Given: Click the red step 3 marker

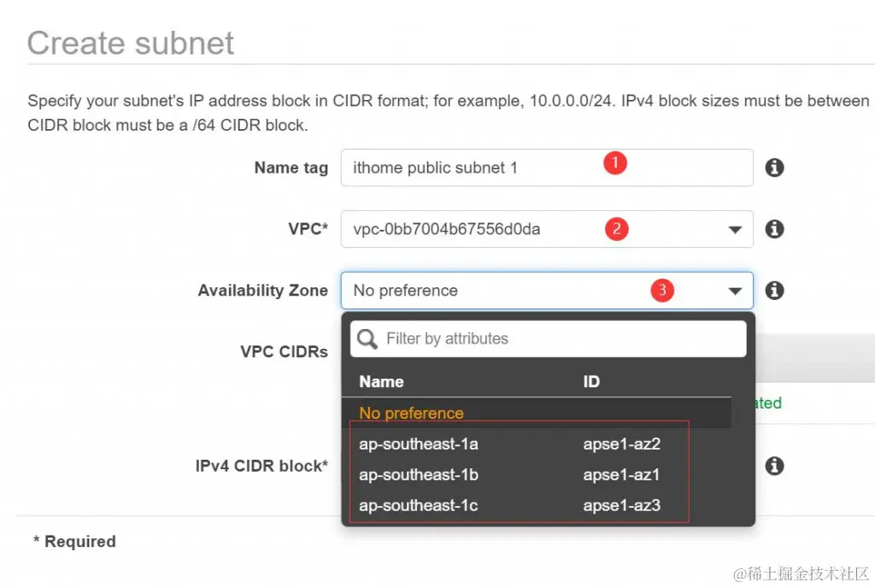Looking at the screenshot, I should coord(662,290).
